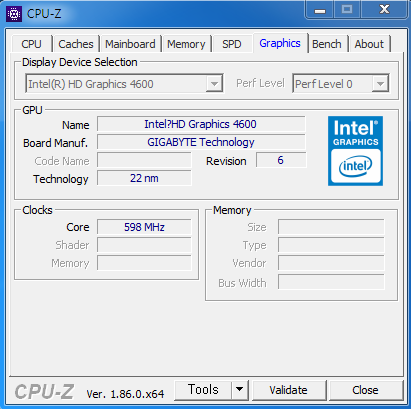The width and height of the screenshot is (411, 409).
Task: Switch to the CPU tab
Action: tap(32, 44)
